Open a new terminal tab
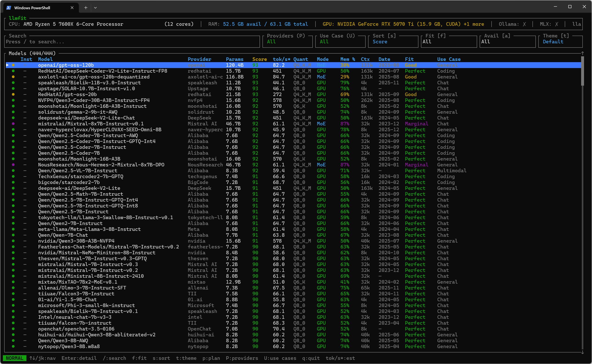The image size is (592, 364). pos(86,8)
